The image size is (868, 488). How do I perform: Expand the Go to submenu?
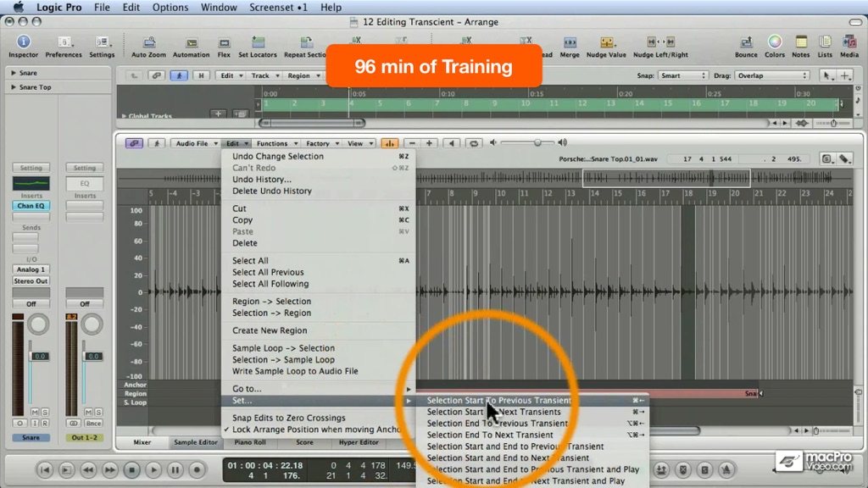point(319,388)
